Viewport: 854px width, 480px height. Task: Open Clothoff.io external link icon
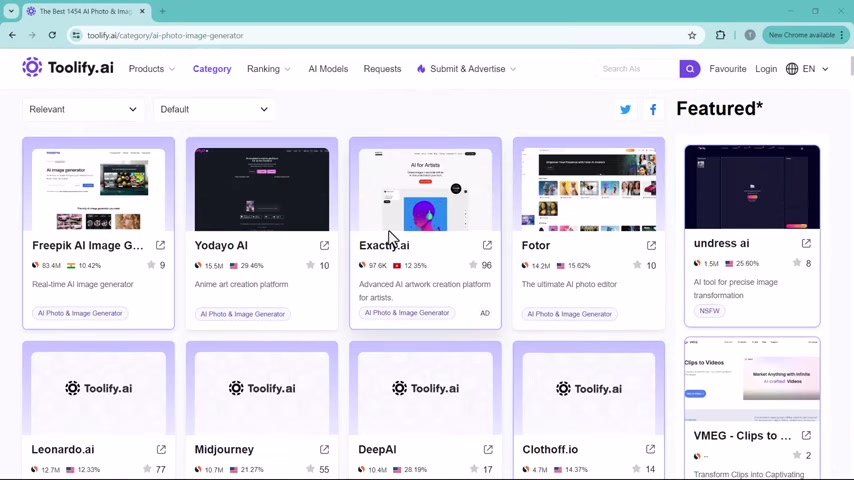[650, 449]
